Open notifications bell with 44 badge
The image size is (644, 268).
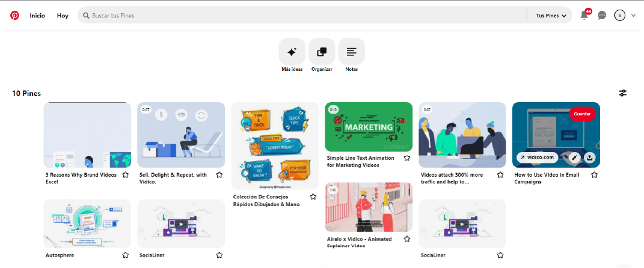584,15
